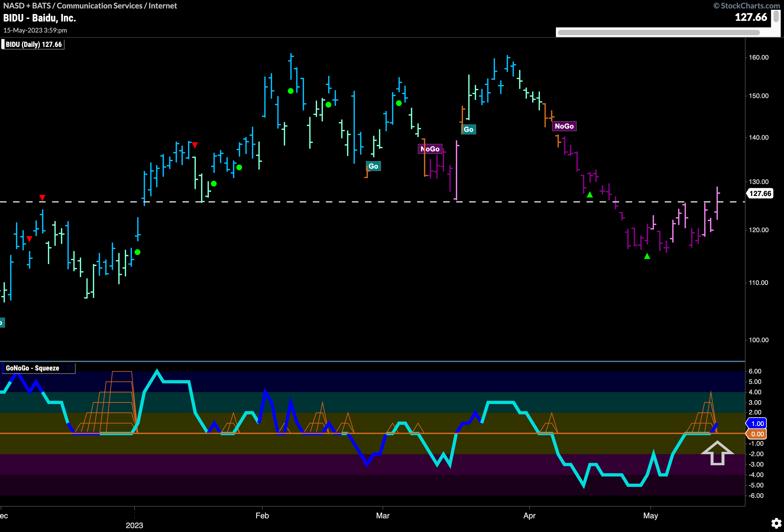Click the red down-triangle marker near 127 in December
This screenshot has width=784, height=532.
[x=42, y=197]
